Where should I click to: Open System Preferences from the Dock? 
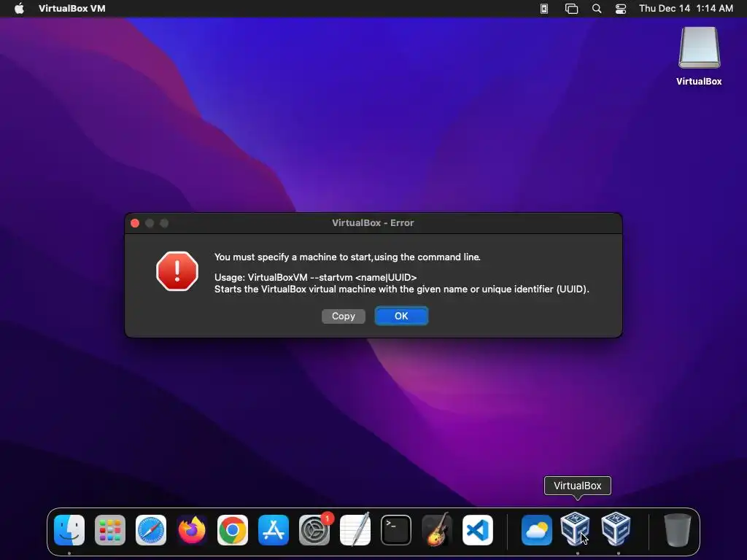(x=314, y=530)
